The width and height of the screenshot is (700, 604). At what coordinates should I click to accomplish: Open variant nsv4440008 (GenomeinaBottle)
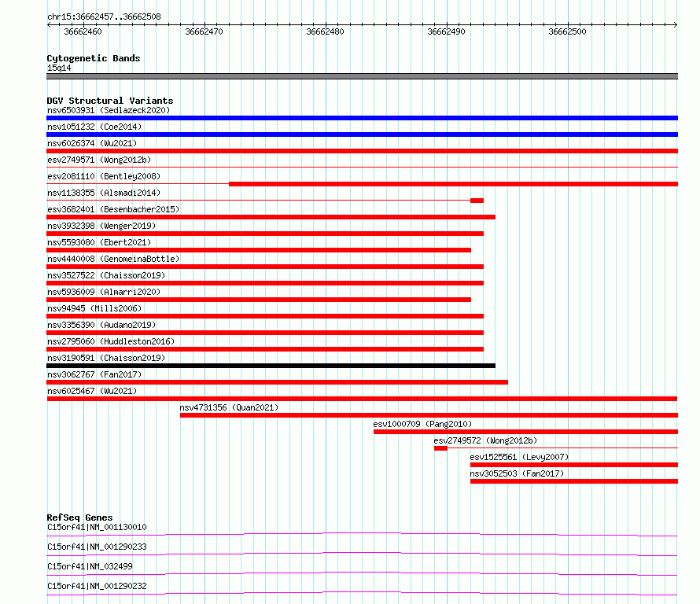(x=113, y=259)
